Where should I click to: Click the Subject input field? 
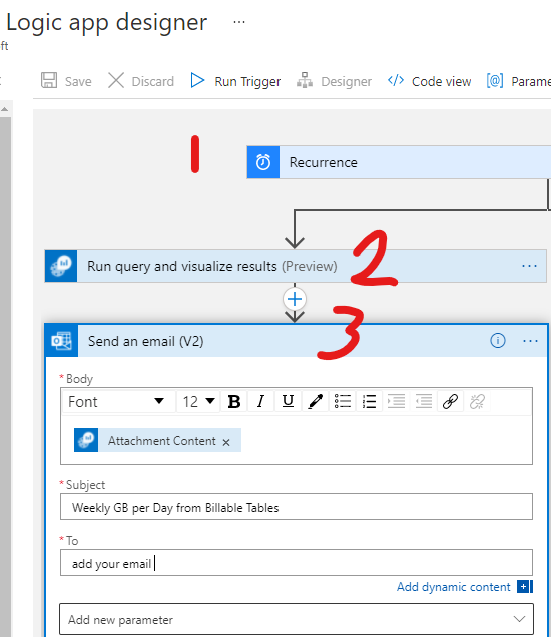(296, 507)
